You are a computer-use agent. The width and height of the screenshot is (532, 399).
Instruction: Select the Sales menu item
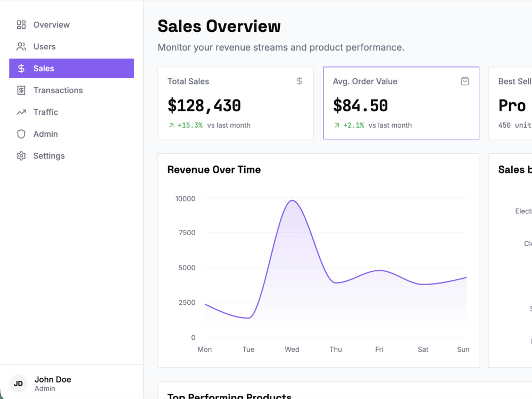tap(72, 69)
